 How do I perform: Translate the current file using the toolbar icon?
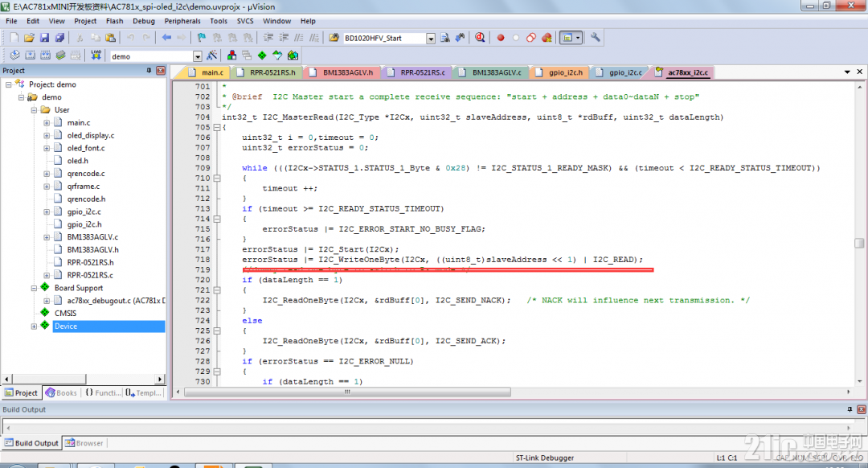(15, 55)
